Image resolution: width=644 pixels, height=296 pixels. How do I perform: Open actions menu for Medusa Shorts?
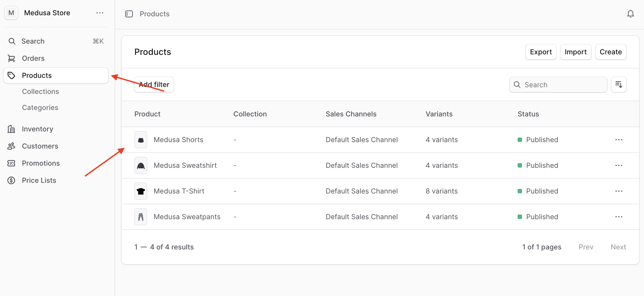click(619, 140)
